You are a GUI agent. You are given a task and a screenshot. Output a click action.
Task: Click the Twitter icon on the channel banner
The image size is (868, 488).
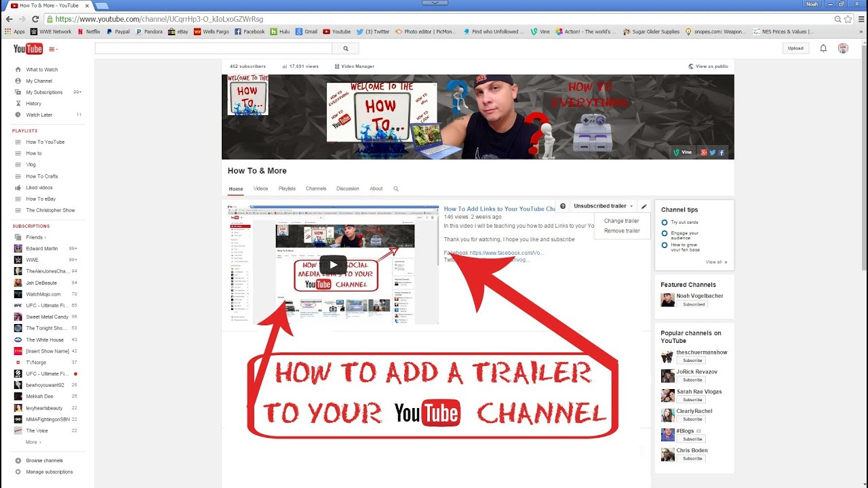[713, 152]
